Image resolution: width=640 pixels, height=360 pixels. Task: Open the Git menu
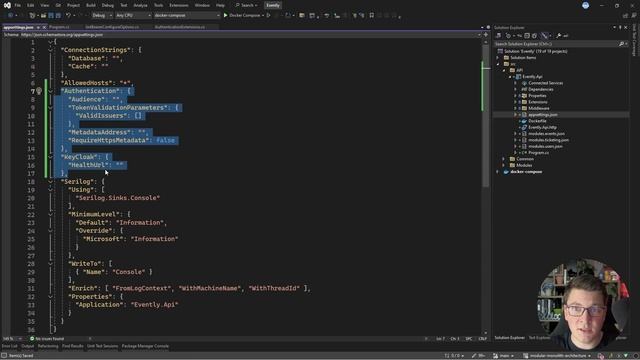coord(58,5)
